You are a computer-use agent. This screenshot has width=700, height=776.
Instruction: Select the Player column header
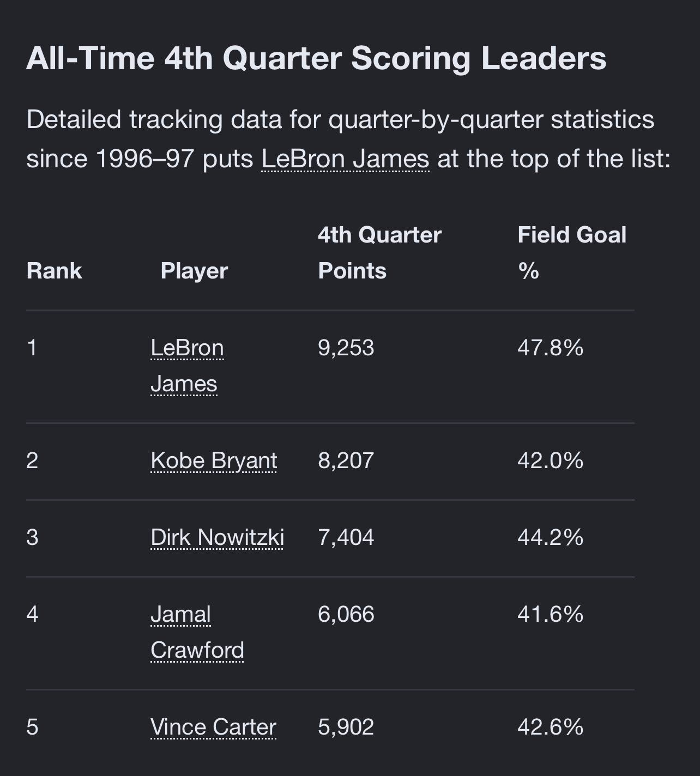pyautogui.click(x=194, y=271)
